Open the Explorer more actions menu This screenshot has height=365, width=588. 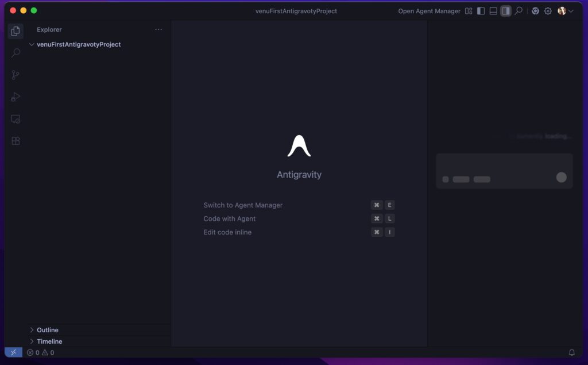158,29
